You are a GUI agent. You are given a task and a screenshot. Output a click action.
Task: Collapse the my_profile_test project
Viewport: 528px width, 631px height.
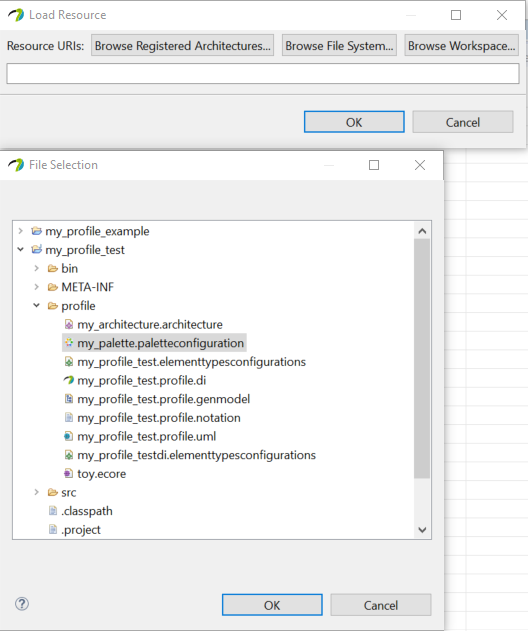[x=21, y=250]
